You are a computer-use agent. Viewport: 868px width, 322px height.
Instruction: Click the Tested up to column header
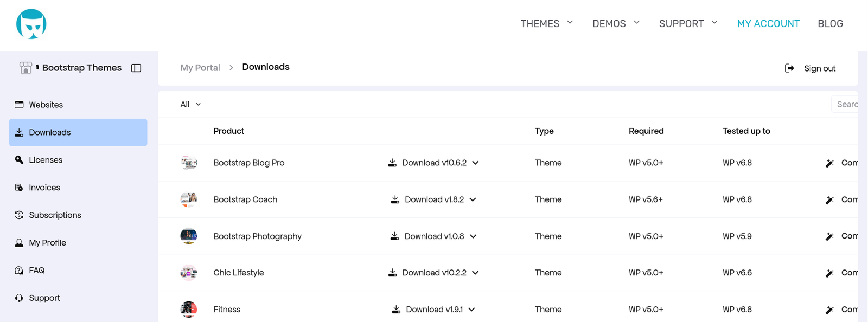click(746, 131)
